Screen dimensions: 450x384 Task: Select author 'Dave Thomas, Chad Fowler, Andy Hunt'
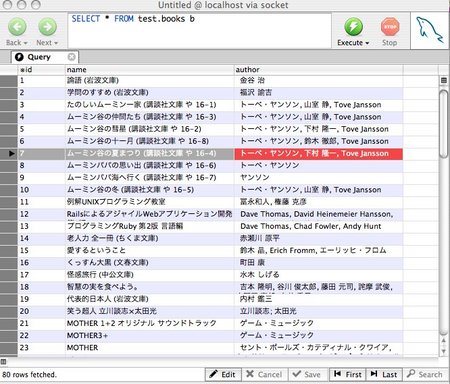[x=319, y=226]
